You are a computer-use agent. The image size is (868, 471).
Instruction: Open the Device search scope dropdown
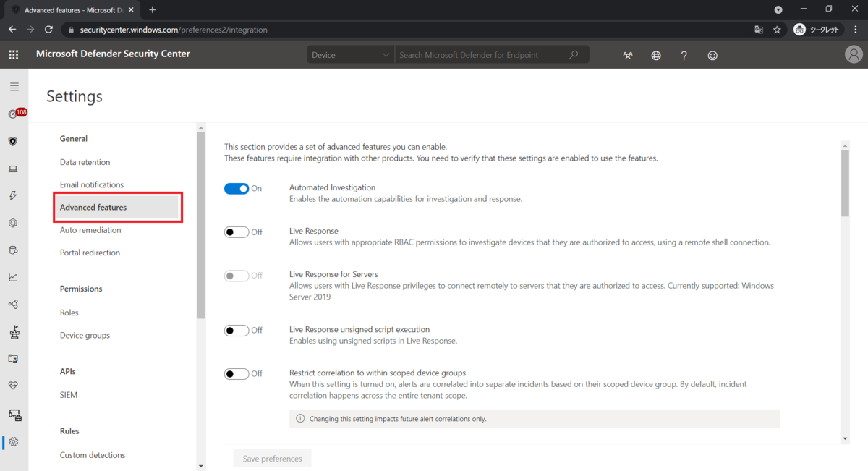351,55
